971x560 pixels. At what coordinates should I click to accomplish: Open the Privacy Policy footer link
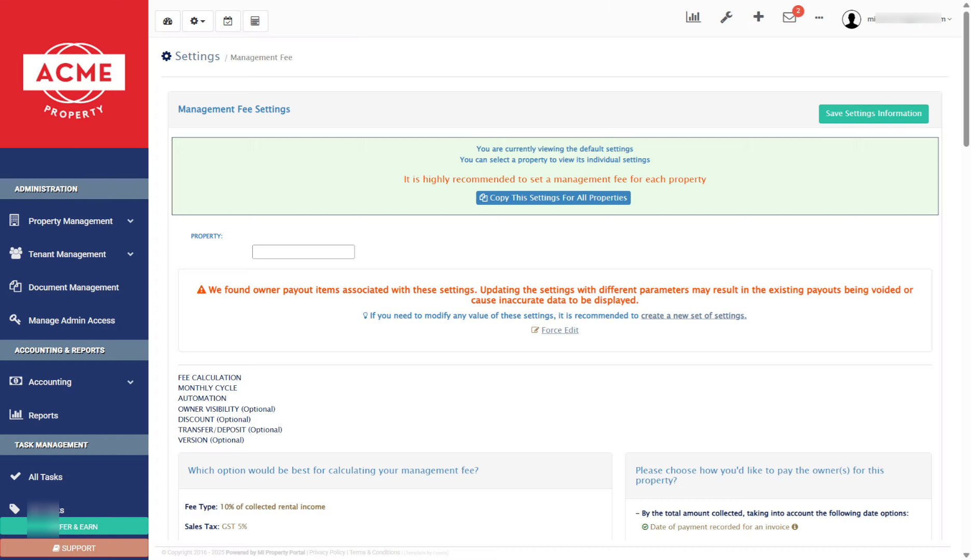(327, 553)
